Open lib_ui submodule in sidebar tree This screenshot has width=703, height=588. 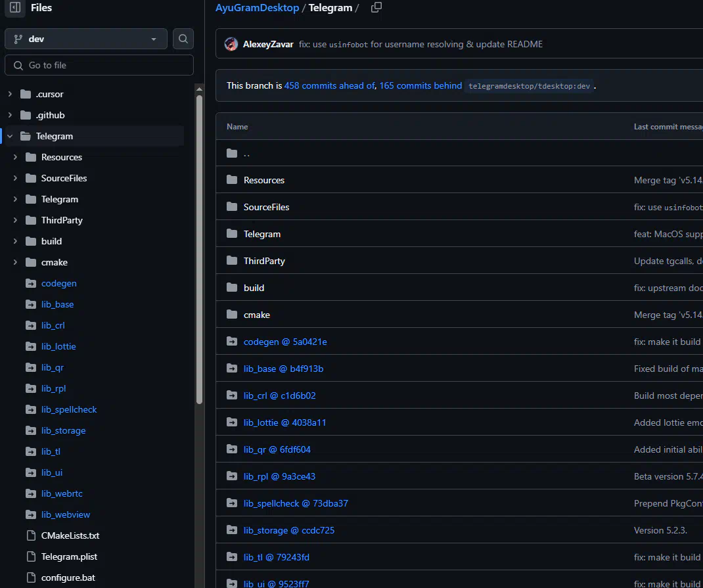(51, 472)
